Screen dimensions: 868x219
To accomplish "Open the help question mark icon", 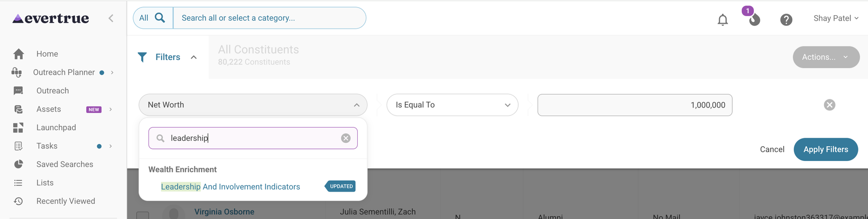I will point(786,20).
